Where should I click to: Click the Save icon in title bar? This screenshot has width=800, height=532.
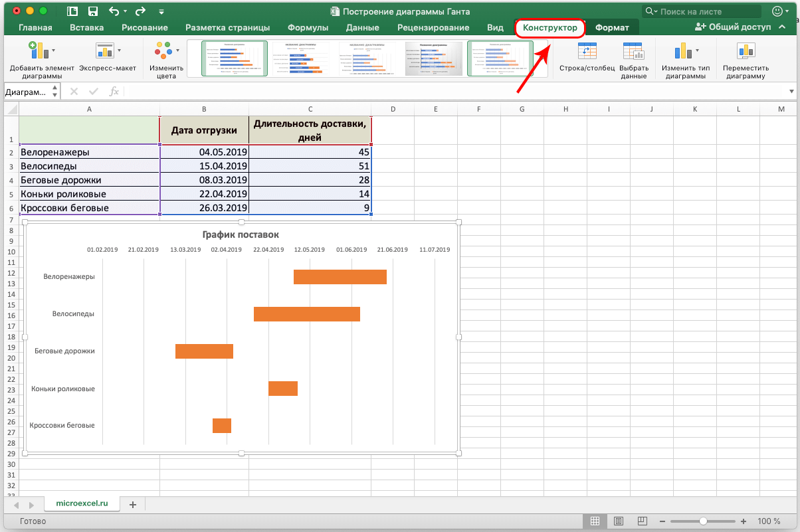(93, 11)
